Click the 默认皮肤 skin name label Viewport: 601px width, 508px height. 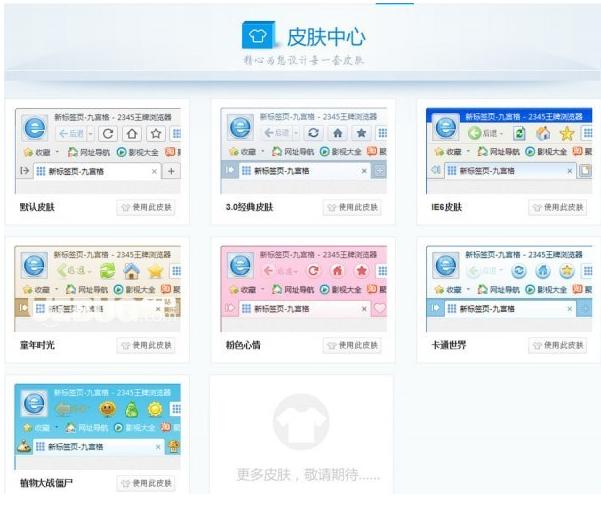pos(37,207)
